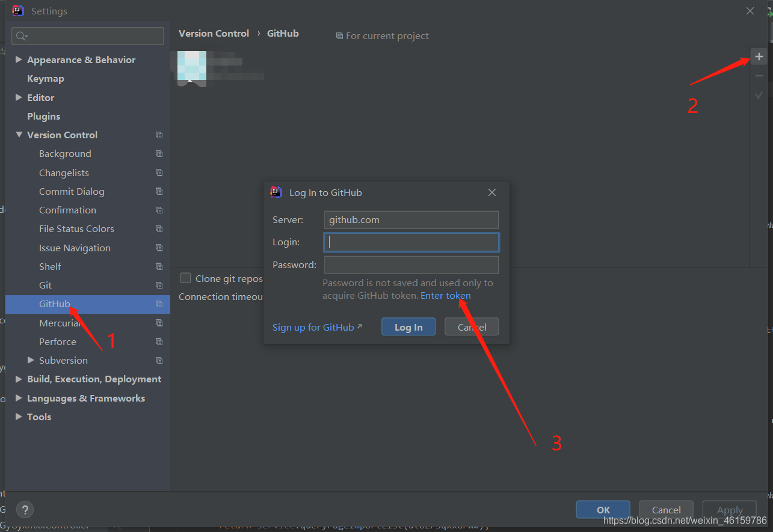Screen dimensions: 773x532
Task: Click Cancel at the bottom of Settings
Action: coord(667,510)
